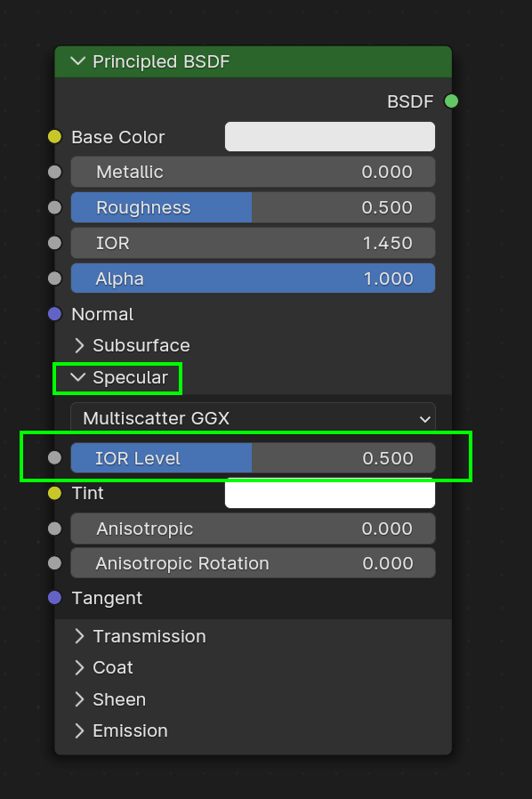Viewport: 532px width, 799px height.
Task: Click the purple Normal input socket
Action: tap(55, 314)
